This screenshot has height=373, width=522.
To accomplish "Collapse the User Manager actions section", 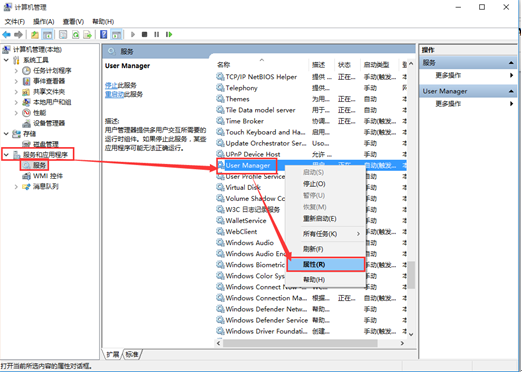I will (x=511, y=91).
